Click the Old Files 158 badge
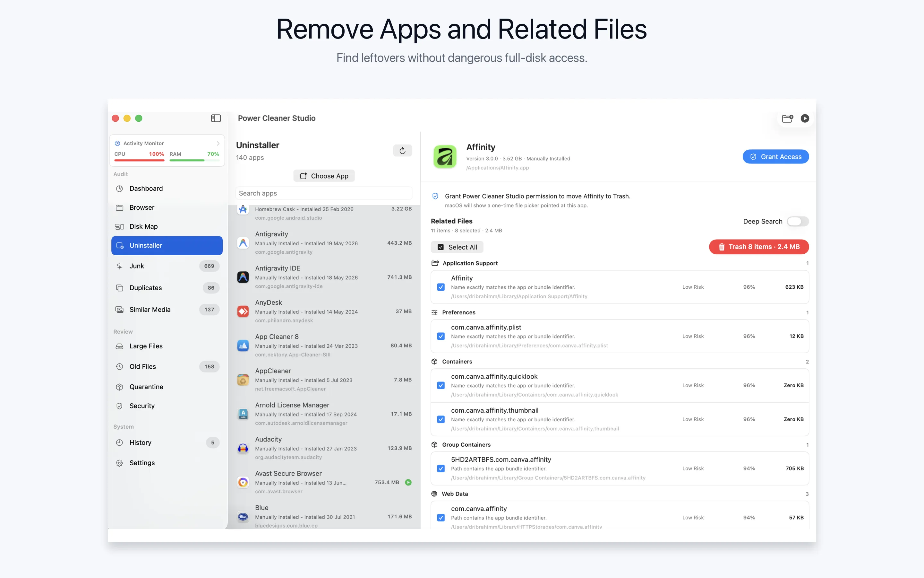The image size is (924, 578). coord(209,367)
